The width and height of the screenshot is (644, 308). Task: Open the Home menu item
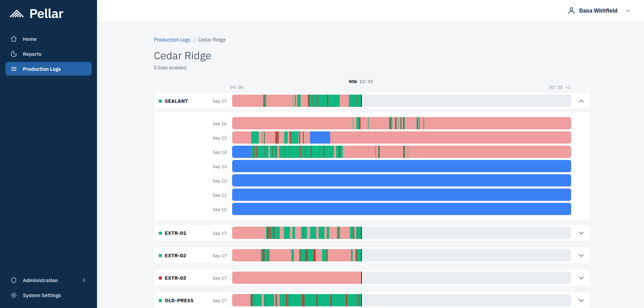click(48, 39)
